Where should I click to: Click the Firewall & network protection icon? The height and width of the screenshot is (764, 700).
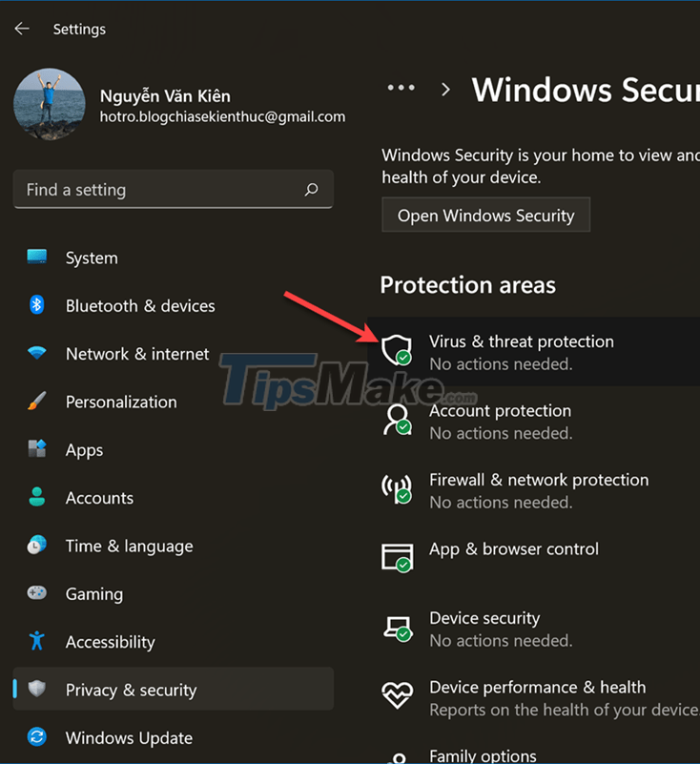click(396, 489)
